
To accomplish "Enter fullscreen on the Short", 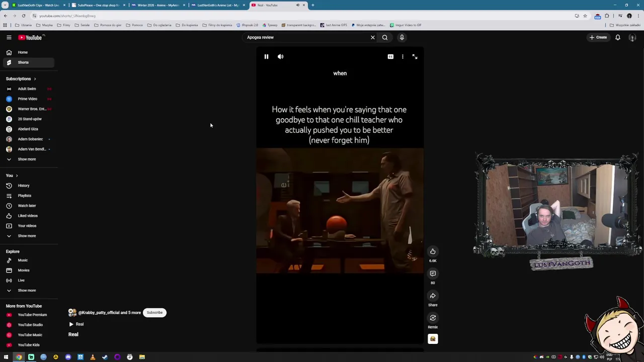I will coord(415,57).
